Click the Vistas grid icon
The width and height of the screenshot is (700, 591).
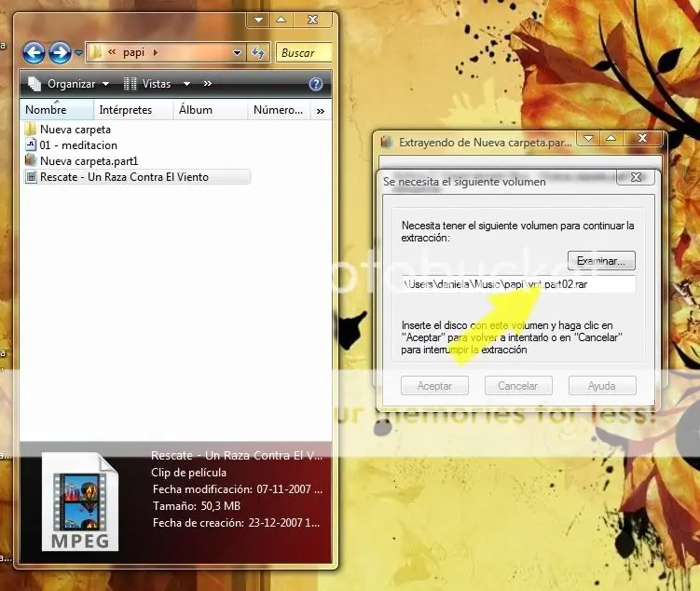pyautogui.click(x=130, y=84)
